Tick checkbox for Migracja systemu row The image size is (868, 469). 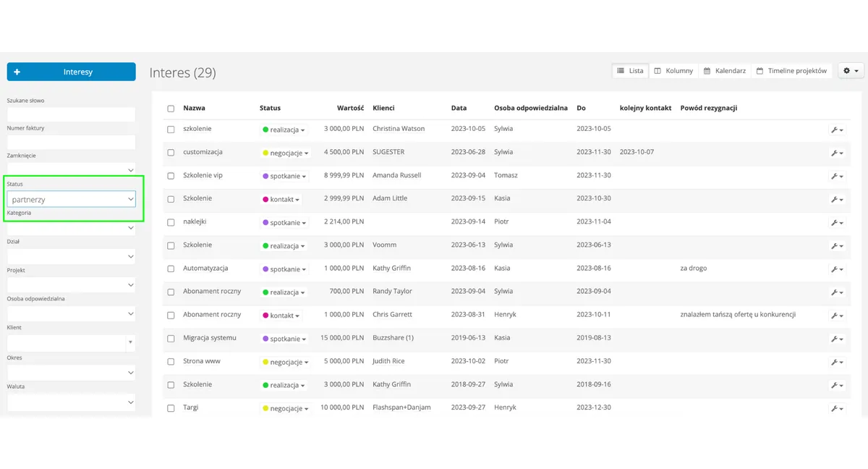[171, 338]
